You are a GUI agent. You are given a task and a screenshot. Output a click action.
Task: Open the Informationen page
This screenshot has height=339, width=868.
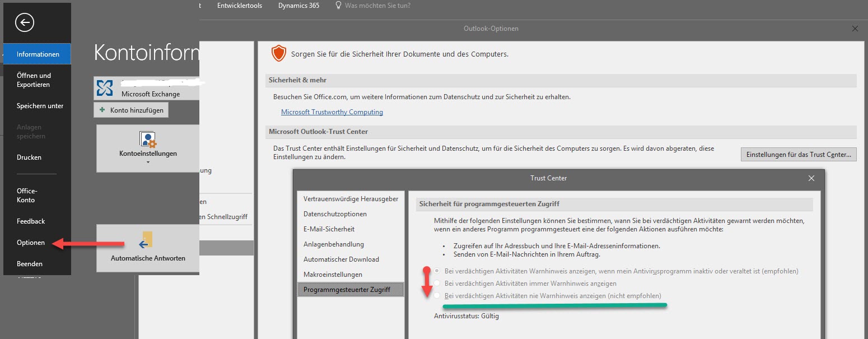[37, 54]
